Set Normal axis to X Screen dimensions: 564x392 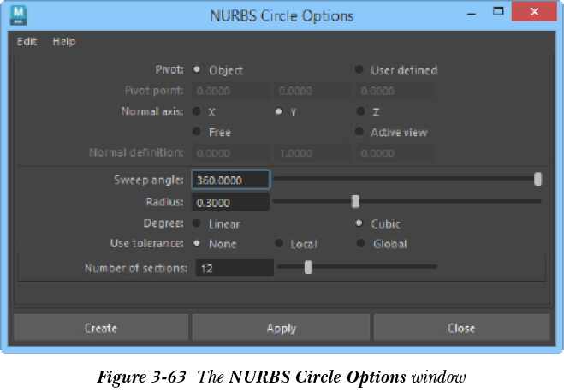[x=197, y=111]
